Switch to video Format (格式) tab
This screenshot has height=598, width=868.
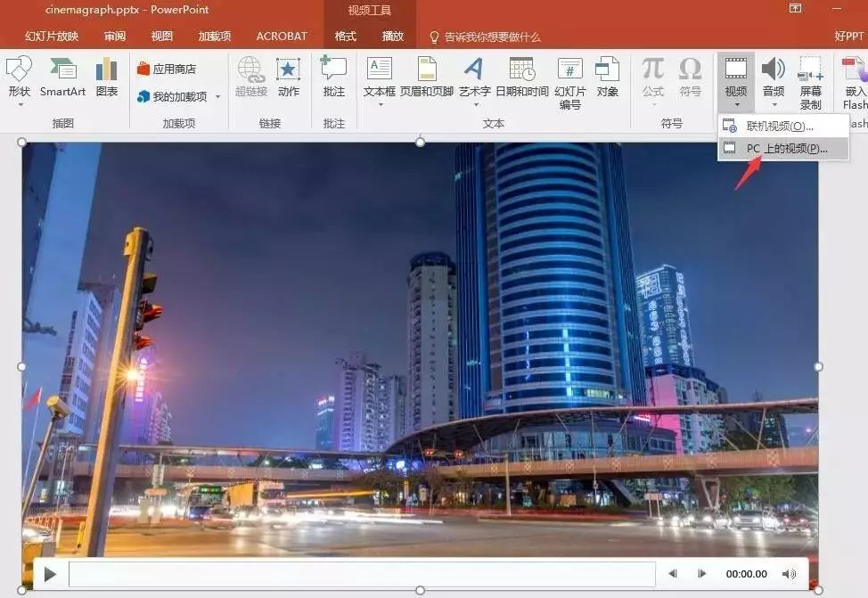[x=346, y=37]
